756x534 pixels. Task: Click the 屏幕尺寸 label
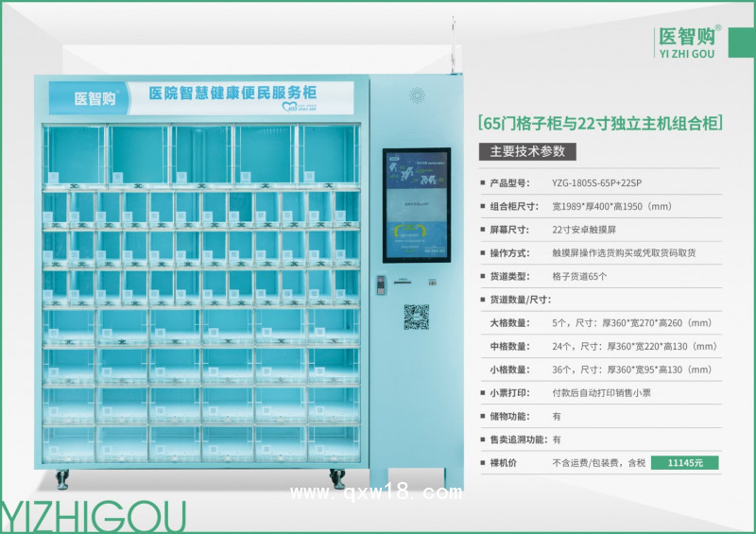coord(509,230)
